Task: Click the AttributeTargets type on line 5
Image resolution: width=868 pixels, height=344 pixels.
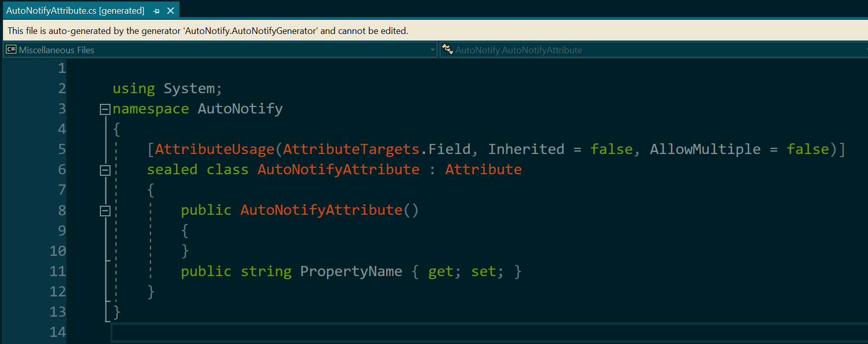Action: click(x=351, y=149)
